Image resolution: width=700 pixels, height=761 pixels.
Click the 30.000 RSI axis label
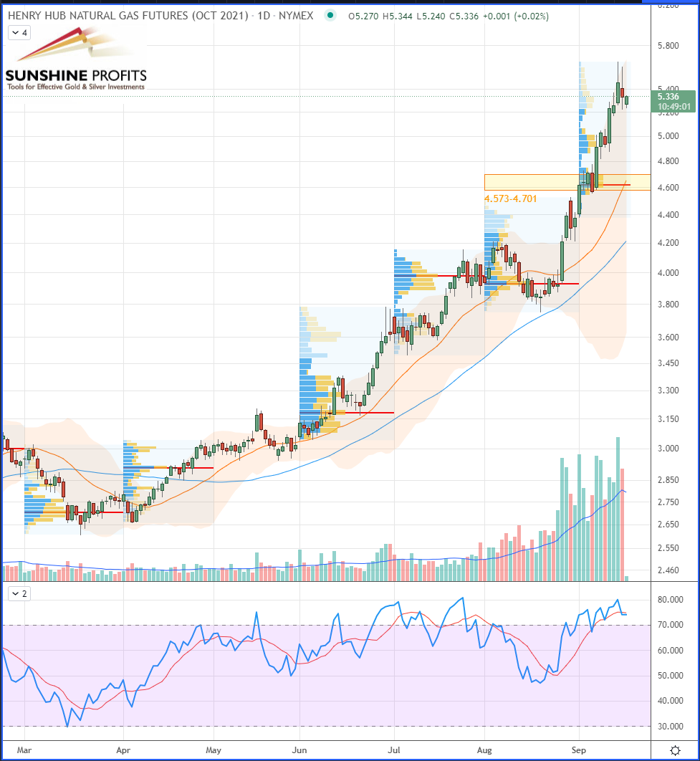[670, 727]
